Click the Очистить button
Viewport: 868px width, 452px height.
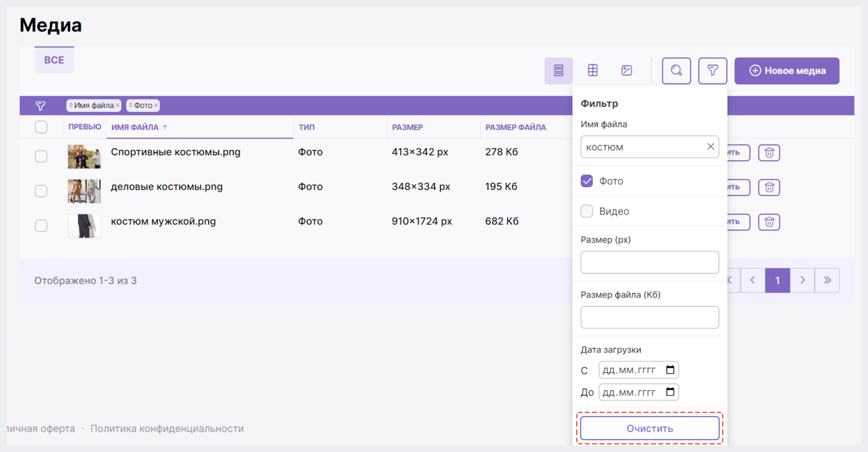pyautogui.click(x=650, y=428)
